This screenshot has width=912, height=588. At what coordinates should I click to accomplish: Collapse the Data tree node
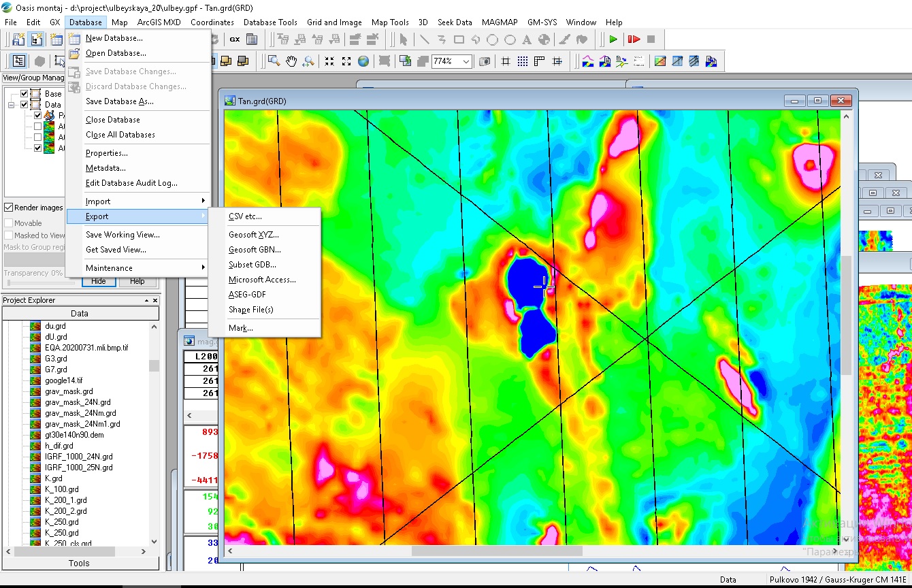[x=12, y=105]
